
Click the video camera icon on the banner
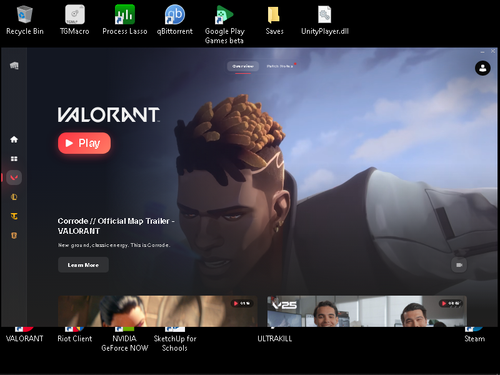point(459,265)
